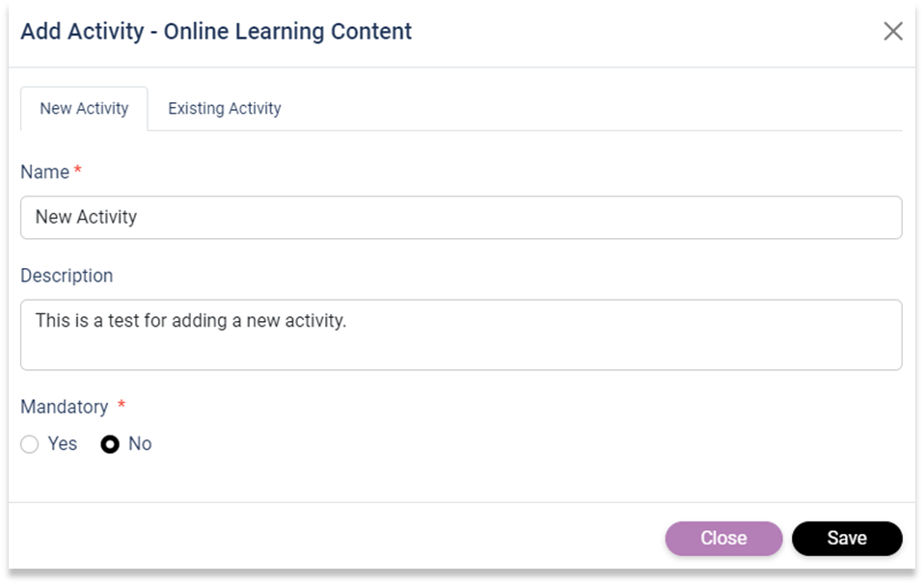Choose the No radio button for Mandatory
Viewport: 924px width, 585px height.
110,443
